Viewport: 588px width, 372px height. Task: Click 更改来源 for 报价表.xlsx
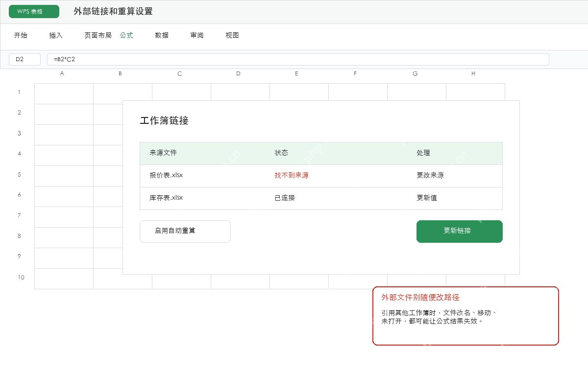coord(430,175)
